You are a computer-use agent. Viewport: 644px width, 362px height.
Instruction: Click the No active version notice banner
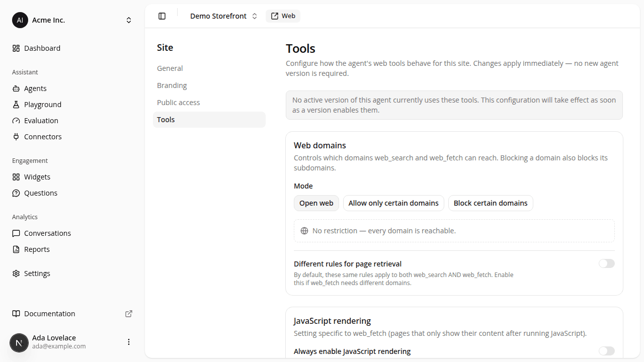point(454,105)
